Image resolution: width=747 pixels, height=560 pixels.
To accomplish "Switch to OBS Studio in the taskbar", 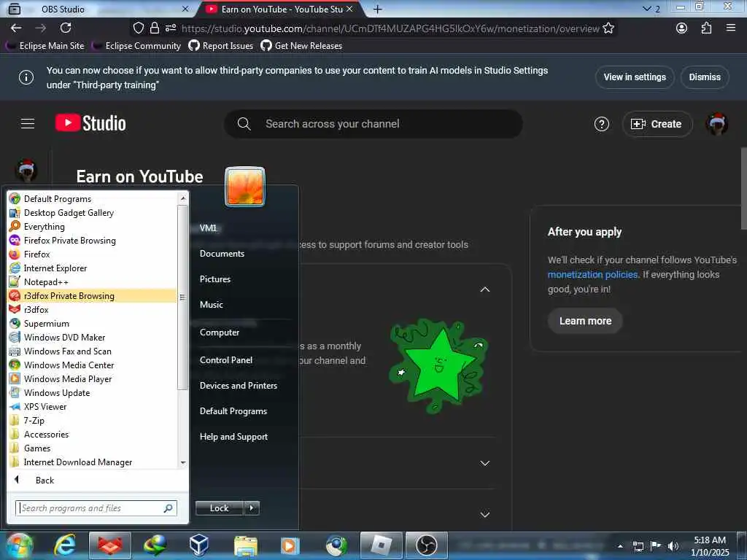I will coord(426,545).
